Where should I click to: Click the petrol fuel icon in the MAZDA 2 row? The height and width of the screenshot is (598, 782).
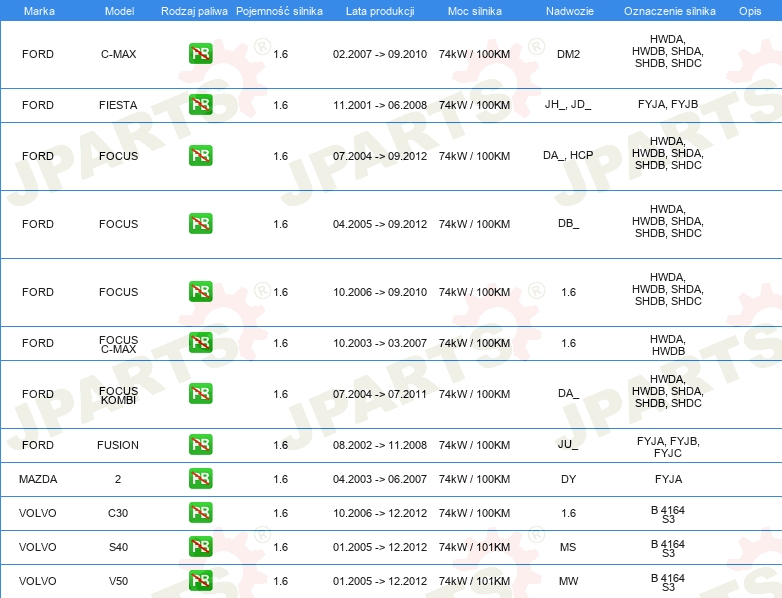(x=200, y=479)
